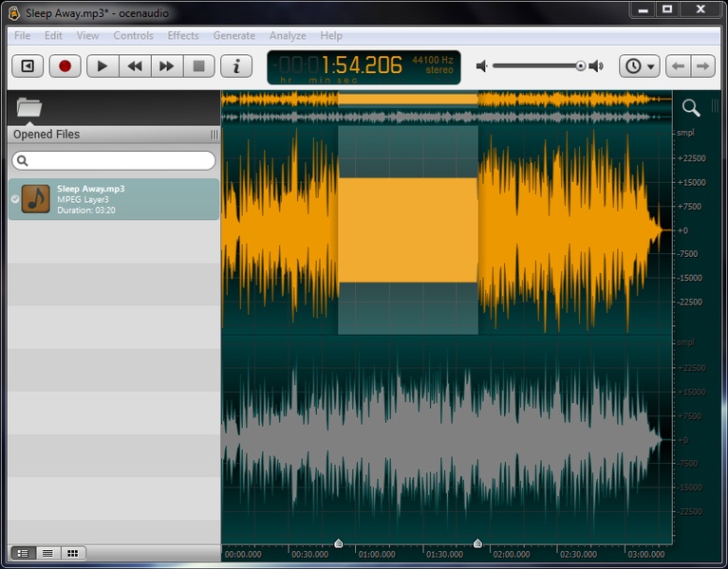Image resolution: width=728 pixels, height=569 pixels.
Task: Open the Generate menu
Action: [233, 36]
